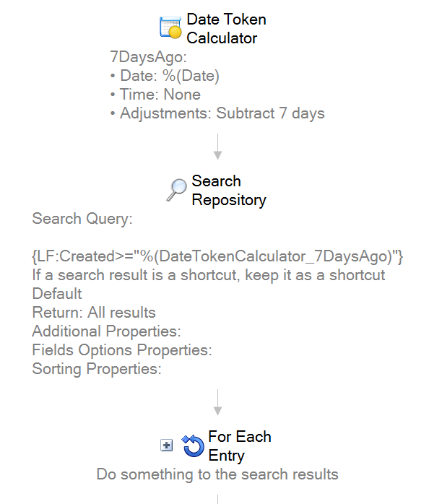Click the Search Query label
The width and height of the screenshot is (442, 504).
(x=82, y=219)
